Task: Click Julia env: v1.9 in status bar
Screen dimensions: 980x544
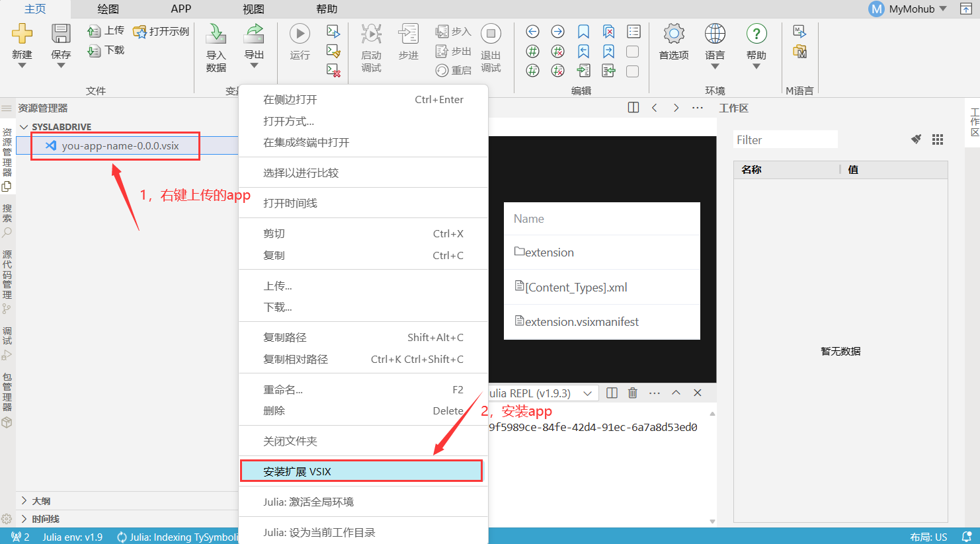Action: point(73,537)
